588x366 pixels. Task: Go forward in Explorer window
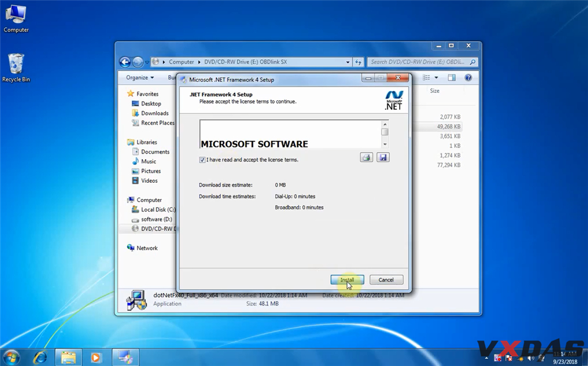pos(138,62)
